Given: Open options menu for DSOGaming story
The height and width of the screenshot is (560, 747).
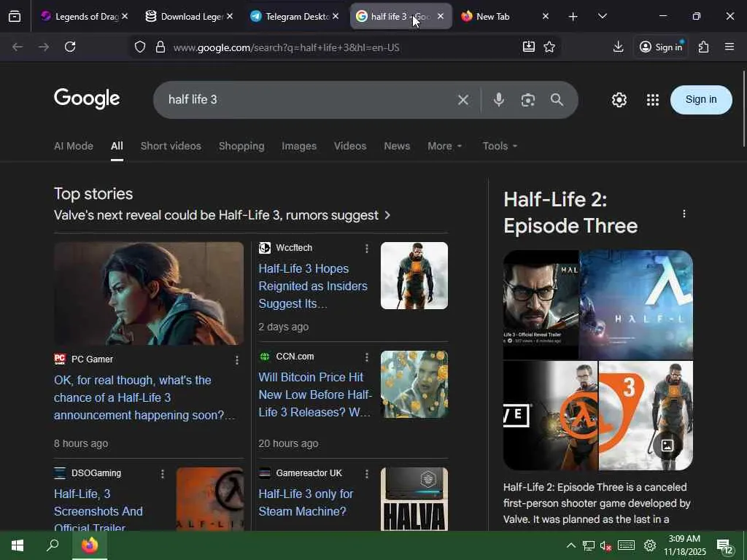Looking at the screenshot, I should click(x=163, y=474).
